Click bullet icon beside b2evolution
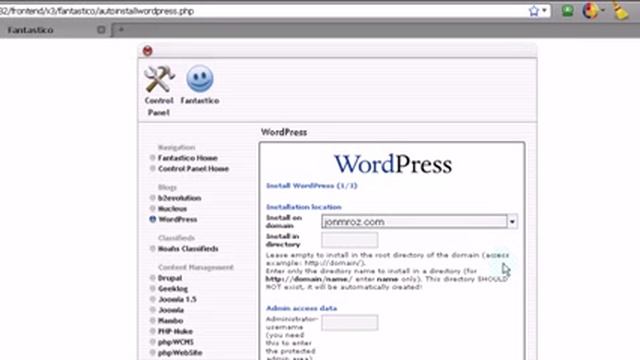 tap(153, 198)
